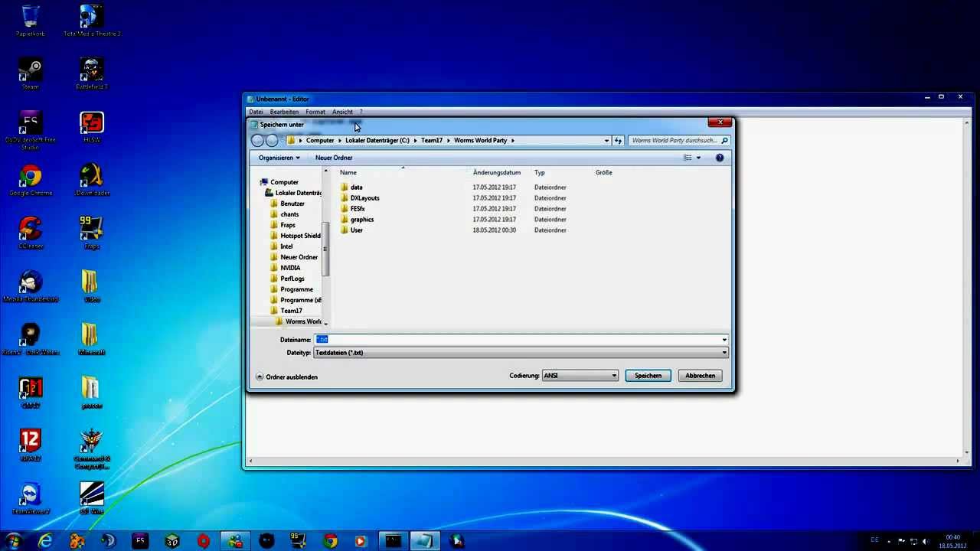Open the Dateityp dropdown
Viewport: 980px width, 551px height.
click(521, 353)
